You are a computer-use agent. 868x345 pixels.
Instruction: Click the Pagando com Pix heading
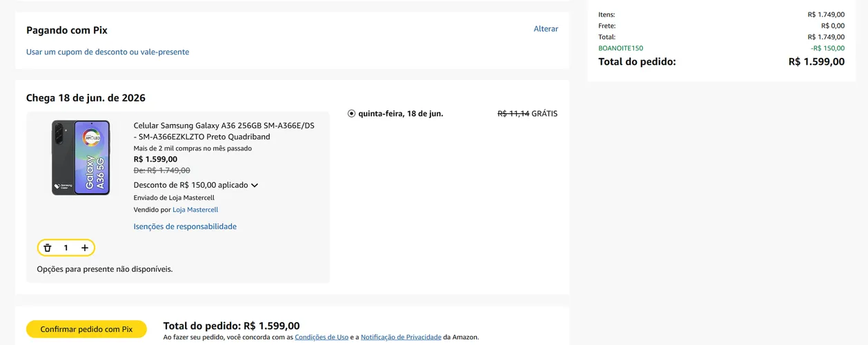click(67, 30)
